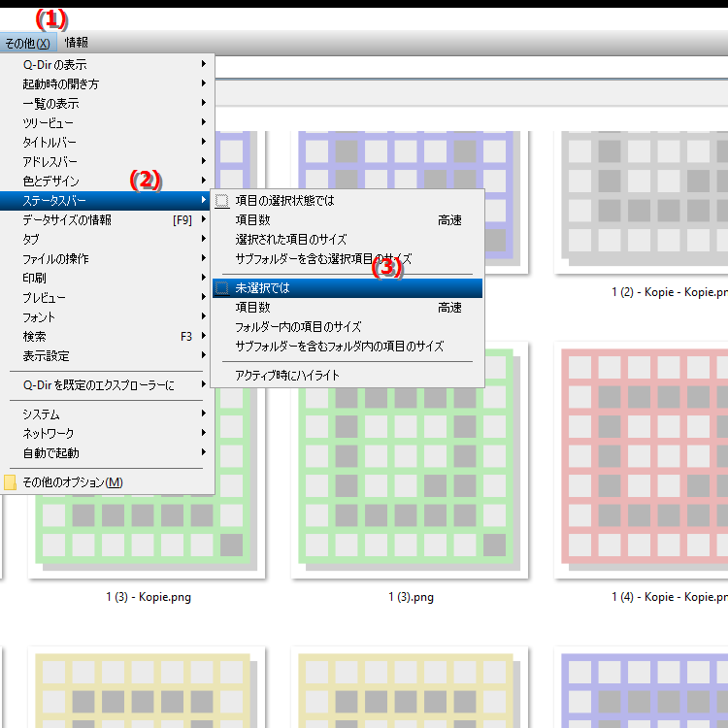Select the ステータスバー menu entry

[106, 201]
